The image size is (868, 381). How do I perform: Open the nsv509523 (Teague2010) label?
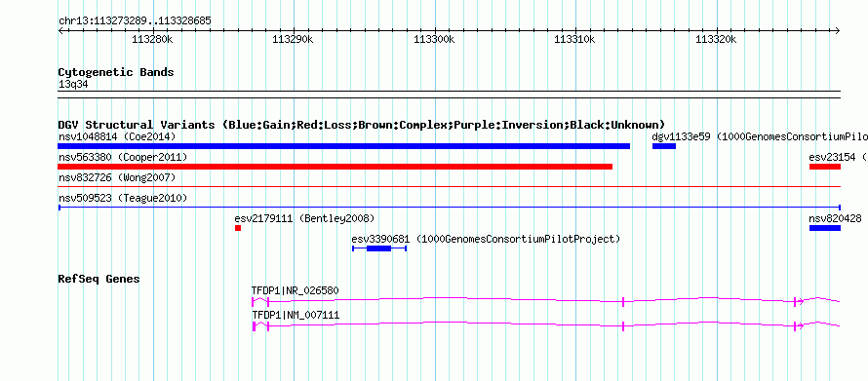pyautogui.click(x=123, y=198)
